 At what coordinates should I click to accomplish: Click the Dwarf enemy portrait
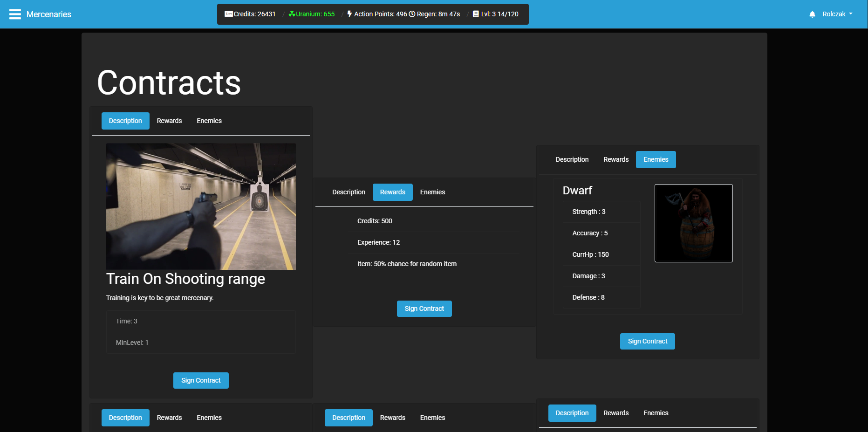(x=693, y=223)
